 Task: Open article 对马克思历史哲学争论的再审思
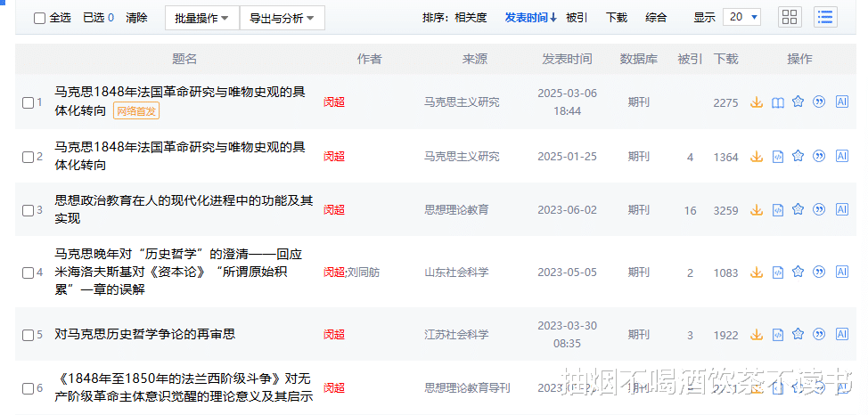tap(145, 334)
